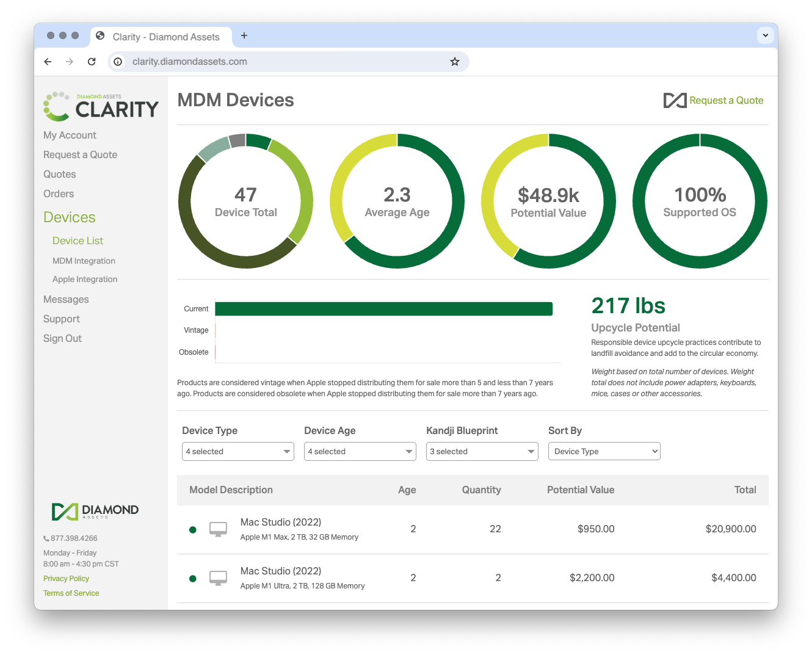Click the phone icon next to 877.398.4266

pyautogui.click(x=46, y=538)
